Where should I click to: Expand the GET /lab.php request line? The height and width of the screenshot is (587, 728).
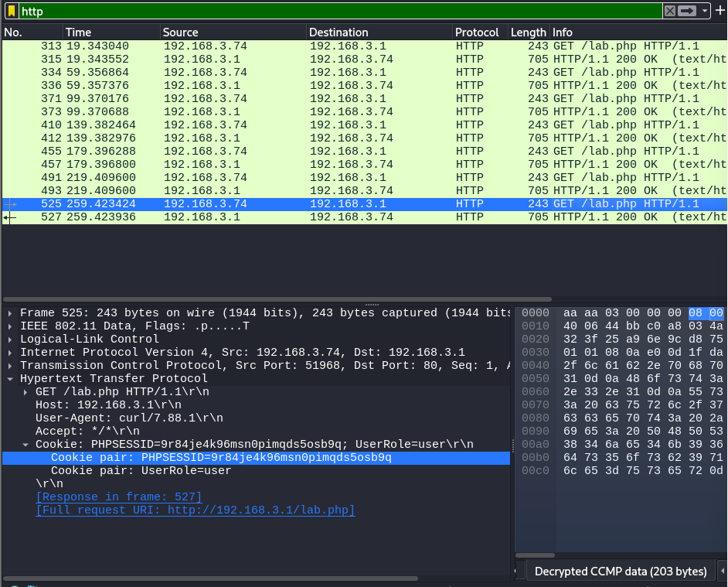click(x=26, y=392)
